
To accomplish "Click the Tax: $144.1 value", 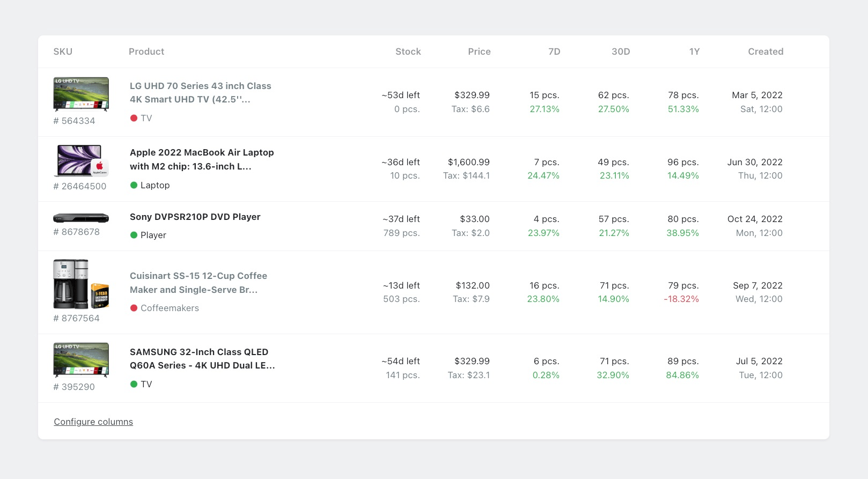I will 467,175.
